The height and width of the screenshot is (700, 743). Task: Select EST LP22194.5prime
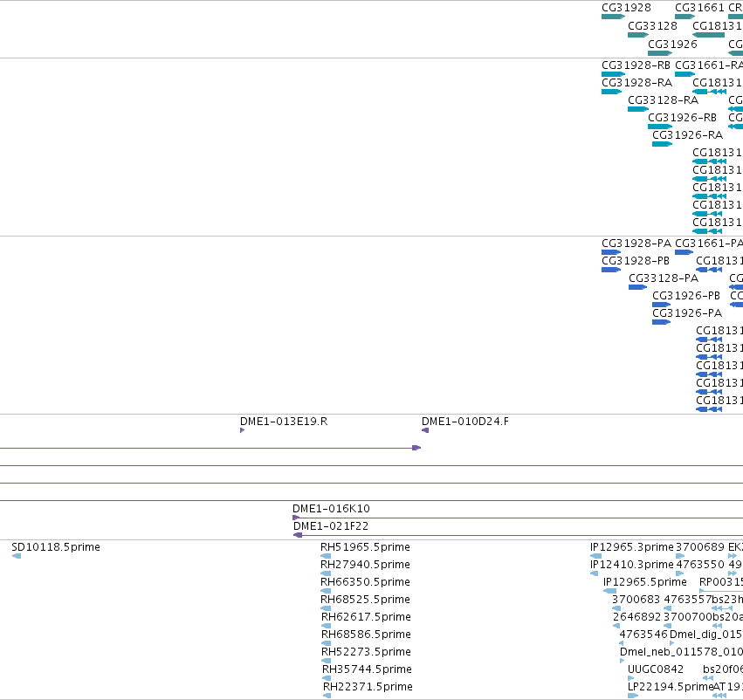633,696
